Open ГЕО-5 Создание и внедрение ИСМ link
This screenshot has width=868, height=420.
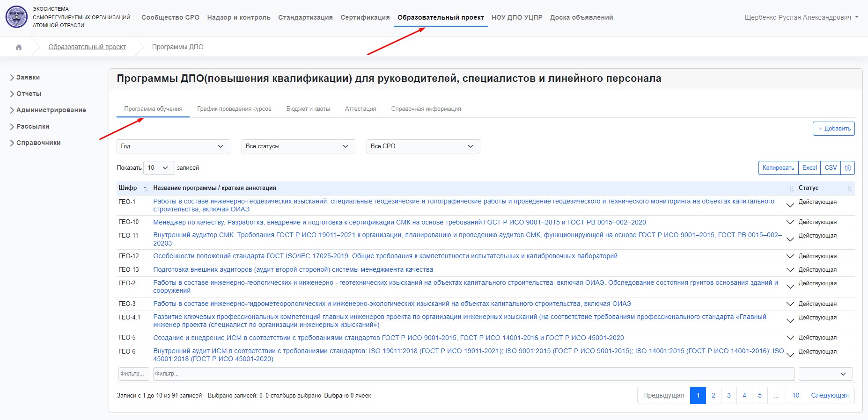(389, 338)
